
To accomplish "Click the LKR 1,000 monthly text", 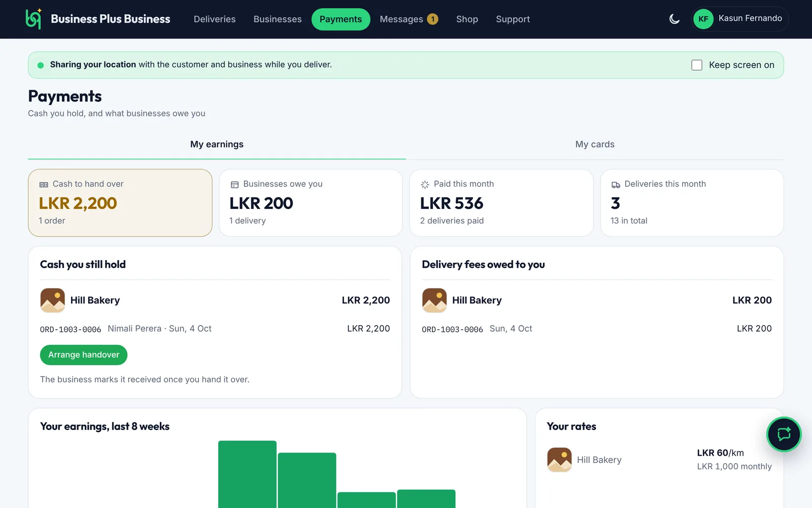I will [734, 466].
